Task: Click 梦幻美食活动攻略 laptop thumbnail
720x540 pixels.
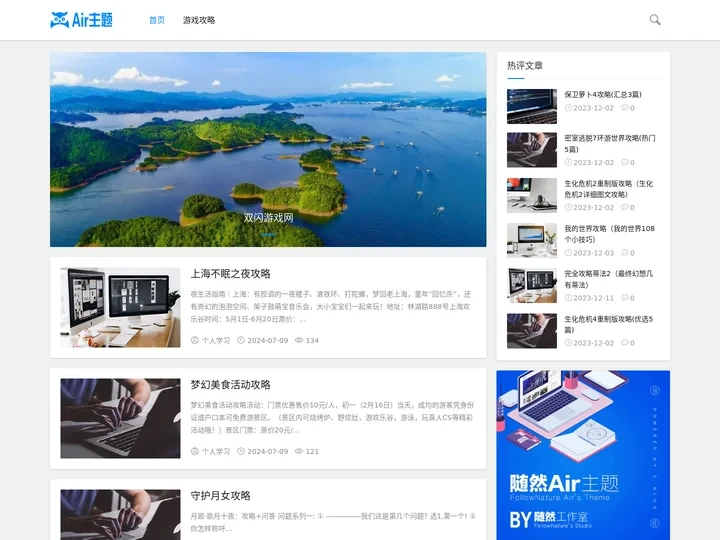Action: click(120, 418)
